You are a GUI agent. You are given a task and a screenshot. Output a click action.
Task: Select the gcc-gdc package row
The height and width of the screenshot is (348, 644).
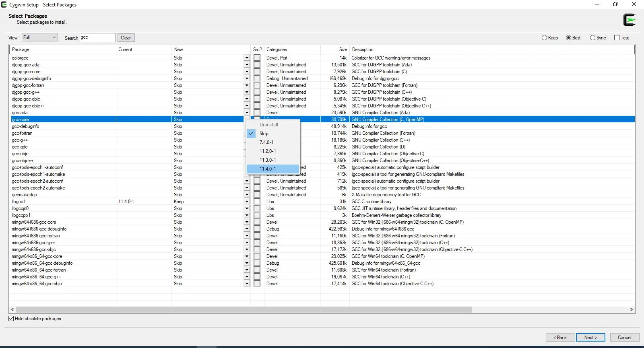(322, 147)
